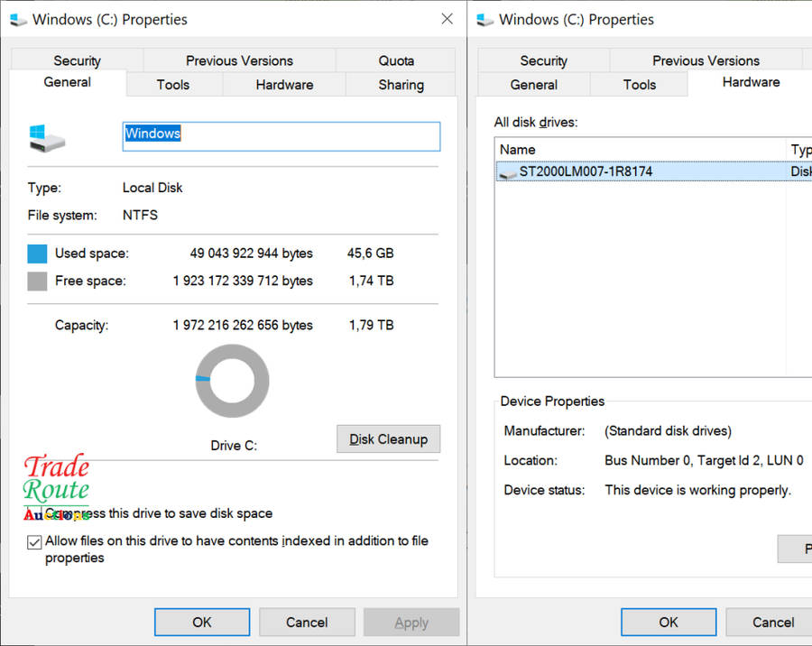Click the Disk Cleanup button
The image size is (812, 646).
388,439
